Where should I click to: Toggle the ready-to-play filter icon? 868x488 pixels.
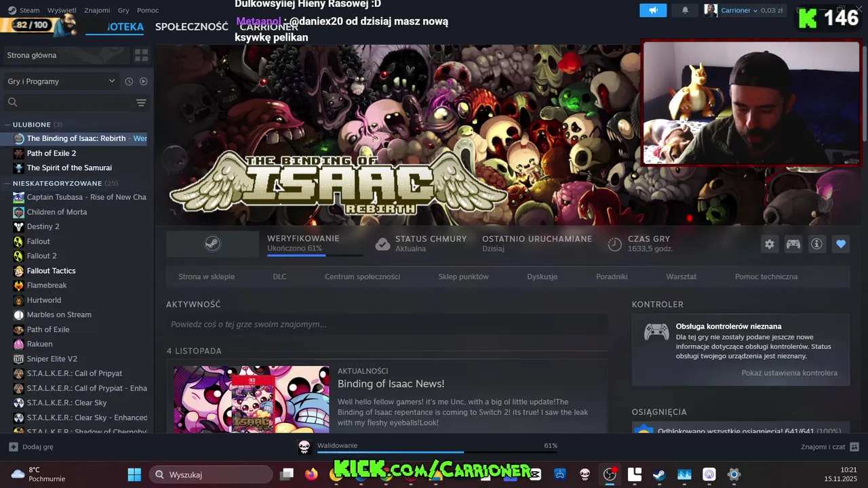[143, 81]
